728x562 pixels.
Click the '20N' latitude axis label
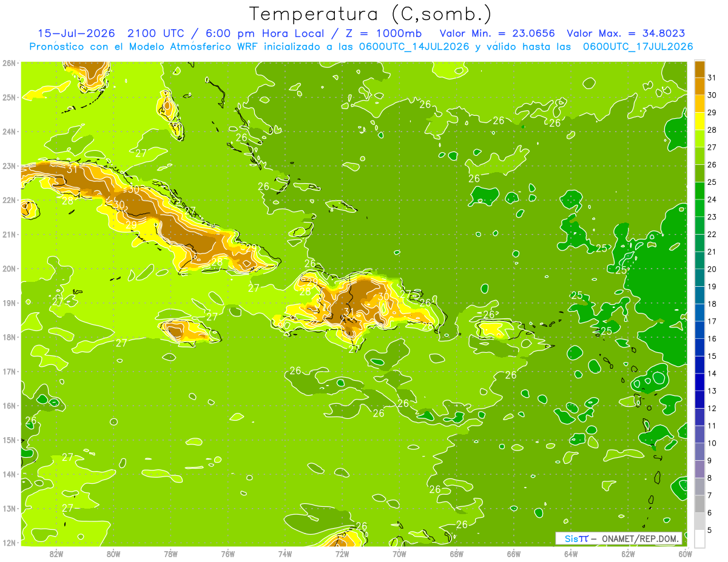coord(9,269)
